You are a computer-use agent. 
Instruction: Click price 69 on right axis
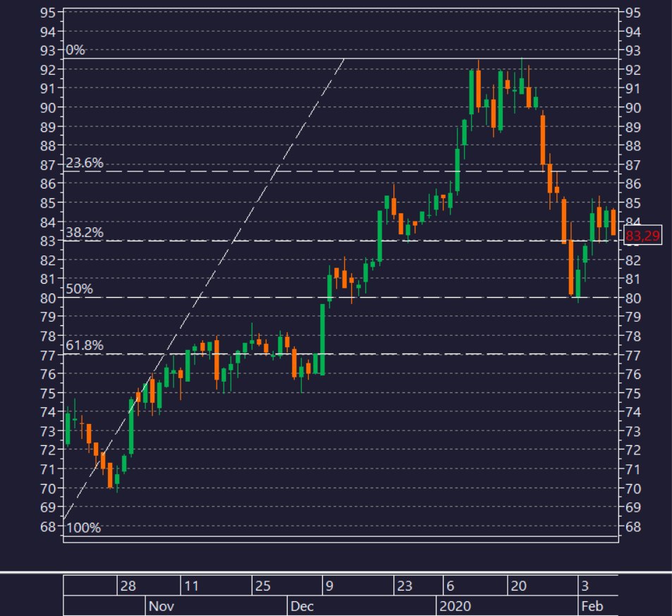(x=633, y=507)
